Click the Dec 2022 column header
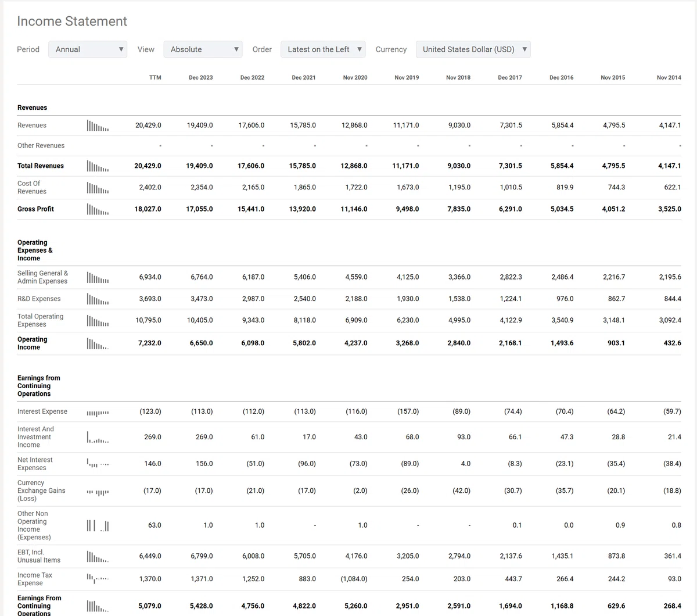 click(252, 77)
